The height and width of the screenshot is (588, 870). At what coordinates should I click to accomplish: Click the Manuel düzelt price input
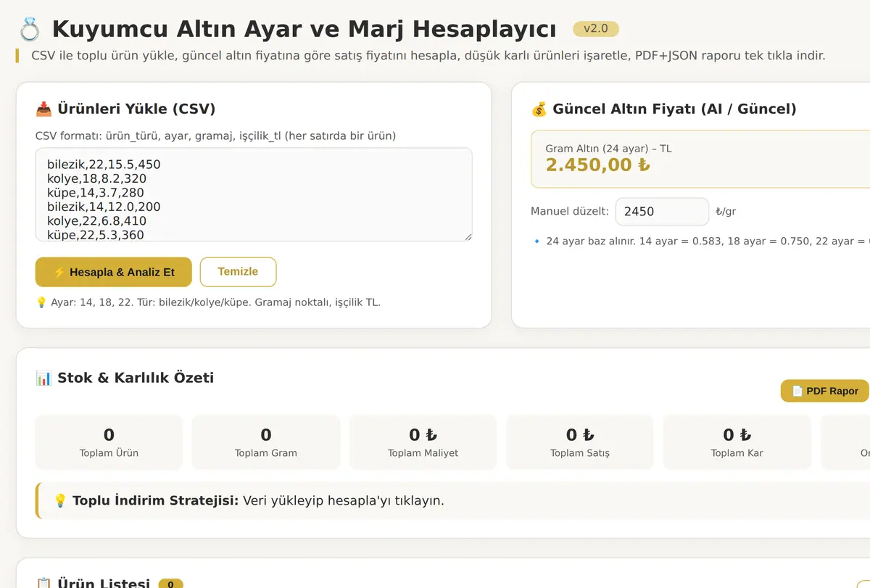[662, 212]
